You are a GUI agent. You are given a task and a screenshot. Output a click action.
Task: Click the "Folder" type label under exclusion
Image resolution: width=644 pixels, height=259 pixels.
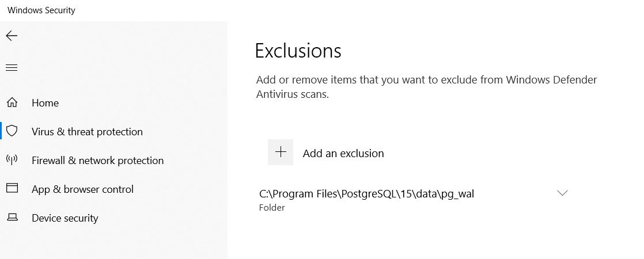[272, 208]
